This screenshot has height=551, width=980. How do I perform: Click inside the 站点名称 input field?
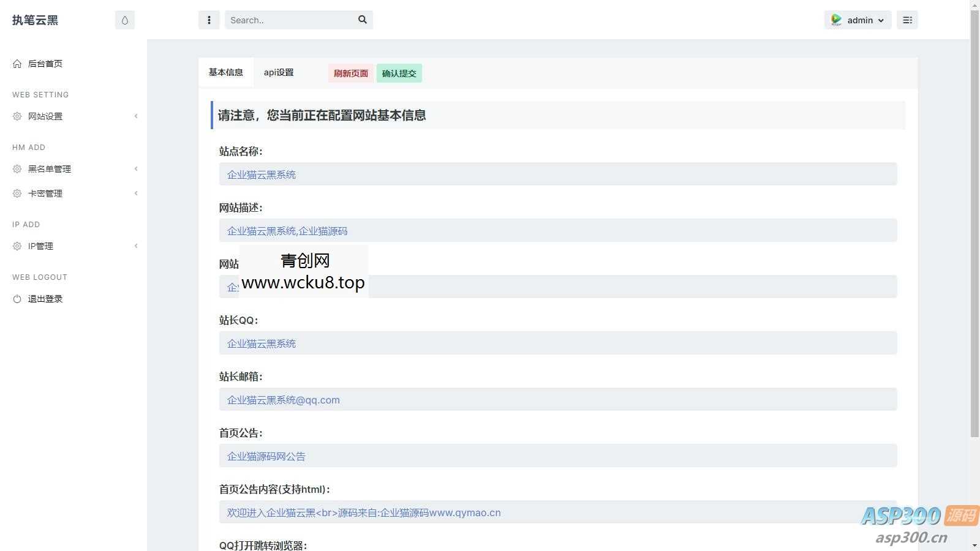click(557, 174)
